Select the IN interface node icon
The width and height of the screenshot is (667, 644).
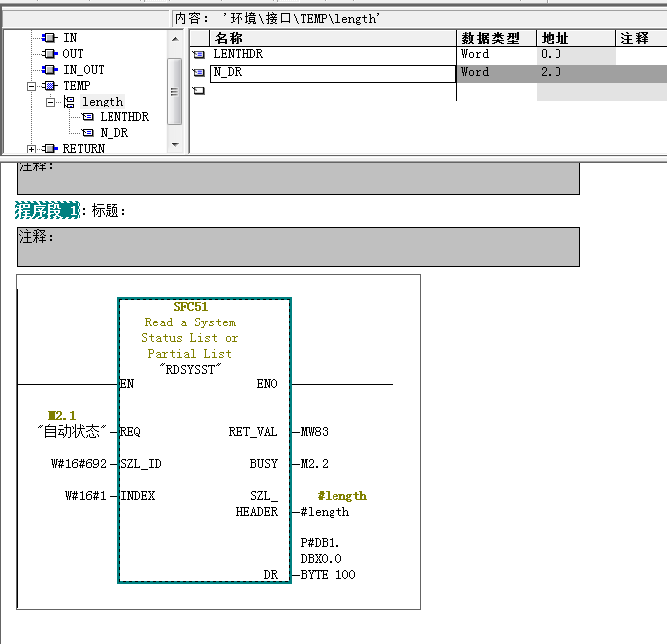50,38
